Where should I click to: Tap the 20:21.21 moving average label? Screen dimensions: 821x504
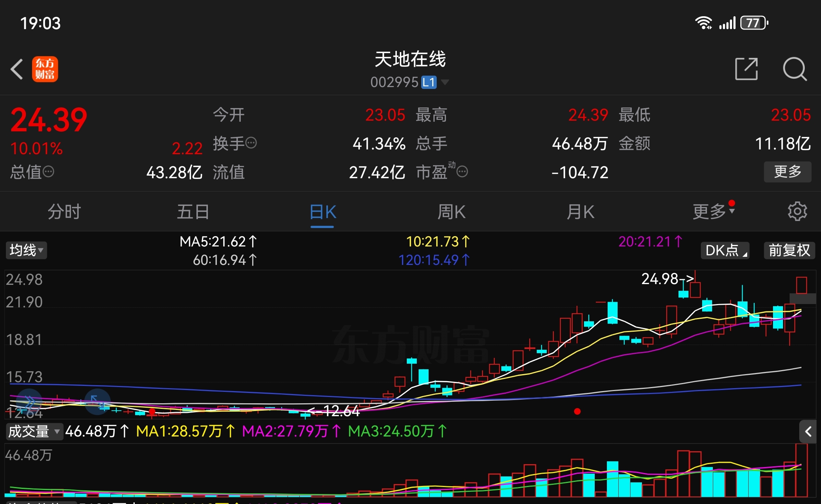(650, 242)
